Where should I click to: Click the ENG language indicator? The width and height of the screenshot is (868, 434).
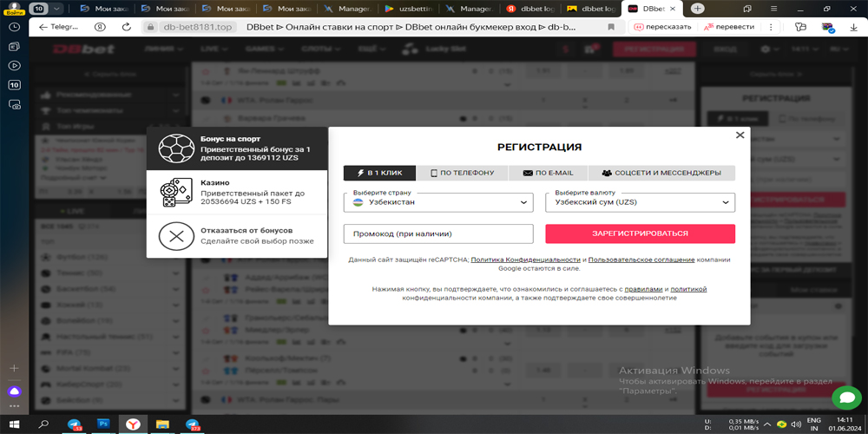815,420
